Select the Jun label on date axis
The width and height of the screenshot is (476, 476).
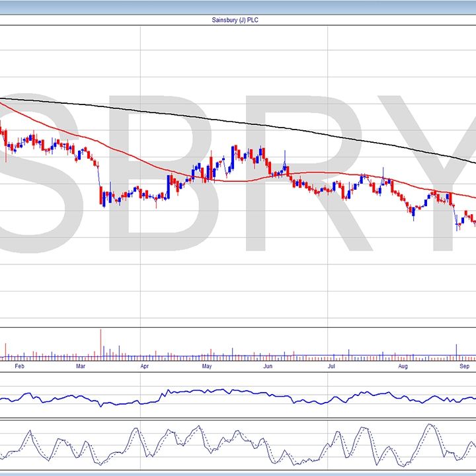pyautogui.click(x=268, y=366)
